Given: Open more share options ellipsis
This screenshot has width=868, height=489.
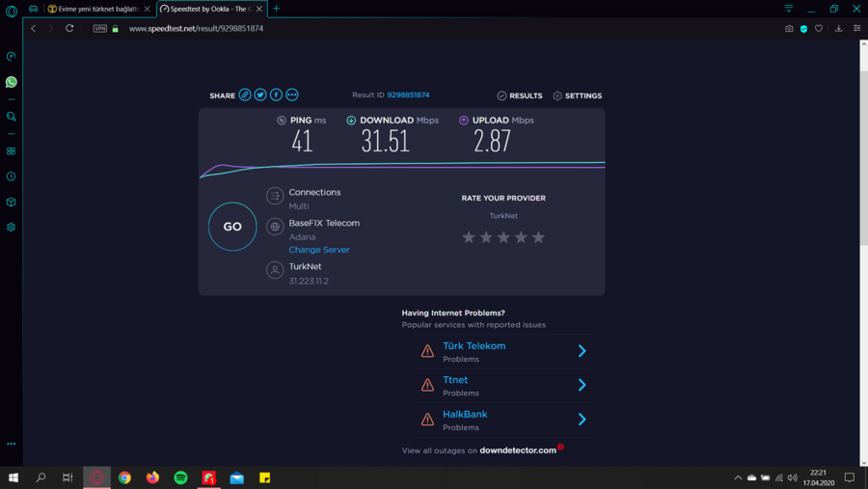Looking at the screenshot, I should point(291,95).
